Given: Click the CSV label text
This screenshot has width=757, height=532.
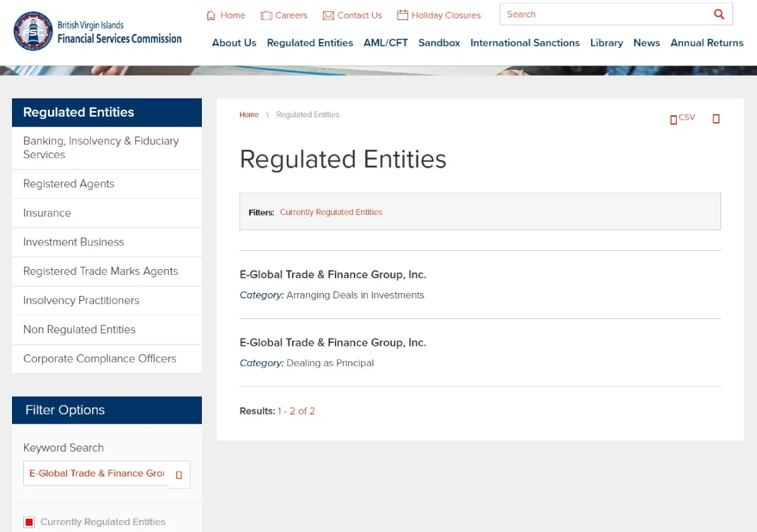Looking at the screenshot, I should [687, 117].
